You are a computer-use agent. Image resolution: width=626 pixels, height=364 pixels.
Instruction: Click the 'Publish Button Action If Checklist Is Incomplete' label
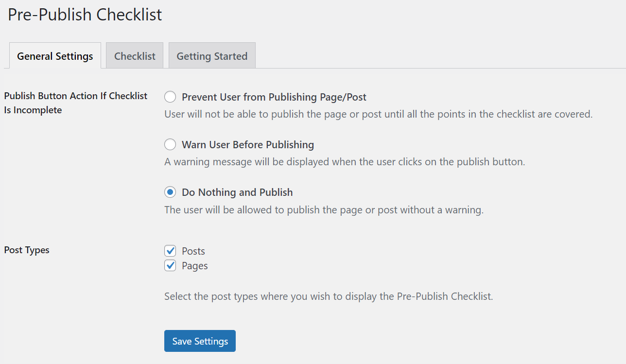(76, 103)
